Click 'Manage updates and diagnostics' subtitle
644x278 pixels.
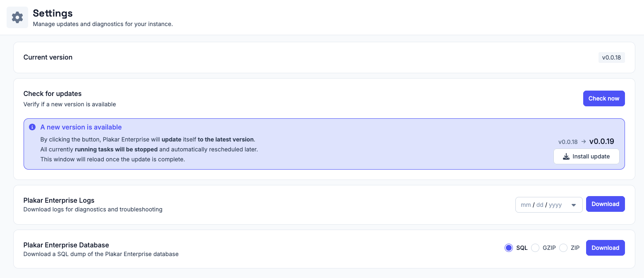pos(103,24)
